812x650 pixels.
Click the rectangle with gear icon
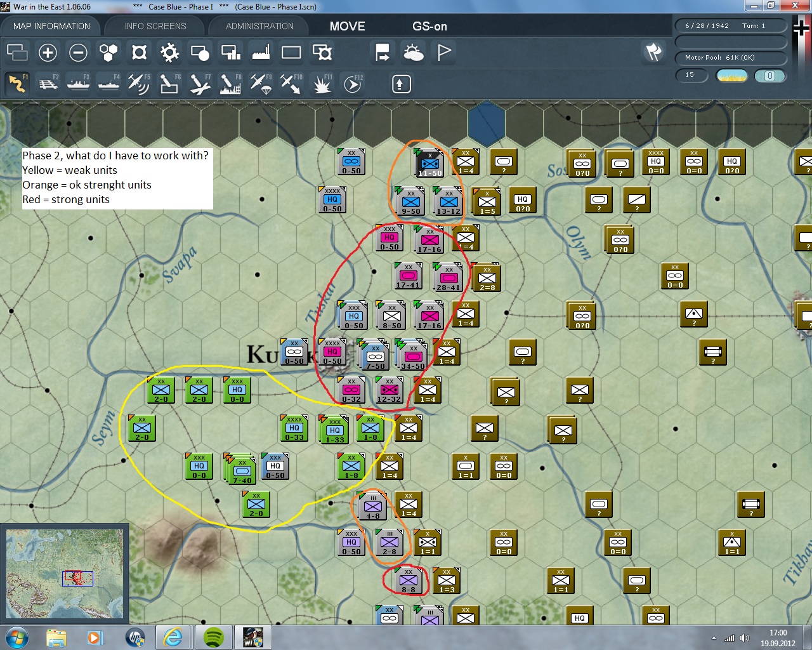coord(322,52)
